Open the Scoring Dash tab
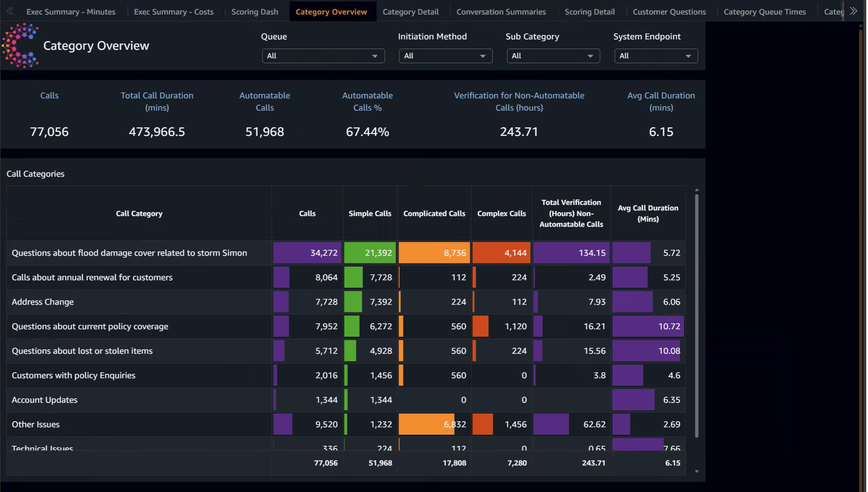Screen dimensions: 868x492 254,12
